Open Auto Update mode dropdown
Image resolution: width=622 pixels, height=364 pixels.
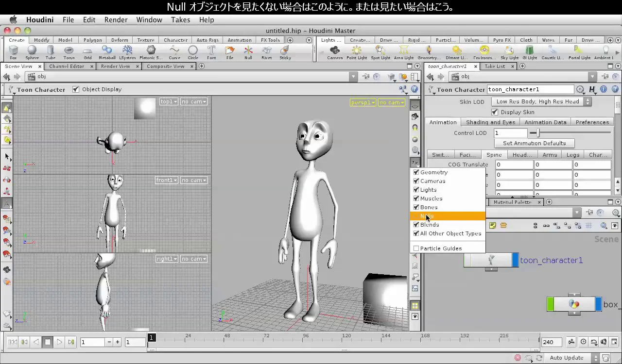[x=573, y=358]
